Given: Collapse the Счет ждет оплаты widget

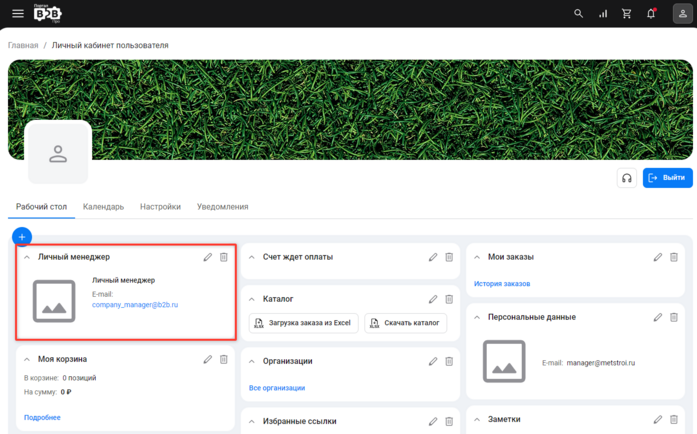Looking at the screenshot, I should click(252, 257).
